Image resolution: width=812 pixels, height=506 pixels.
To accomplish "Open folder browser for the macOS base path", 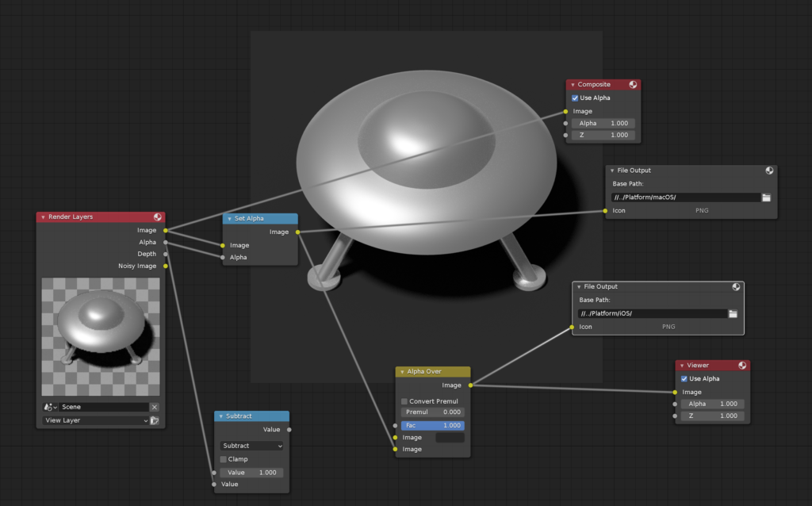I will click(x=766, y=197).
